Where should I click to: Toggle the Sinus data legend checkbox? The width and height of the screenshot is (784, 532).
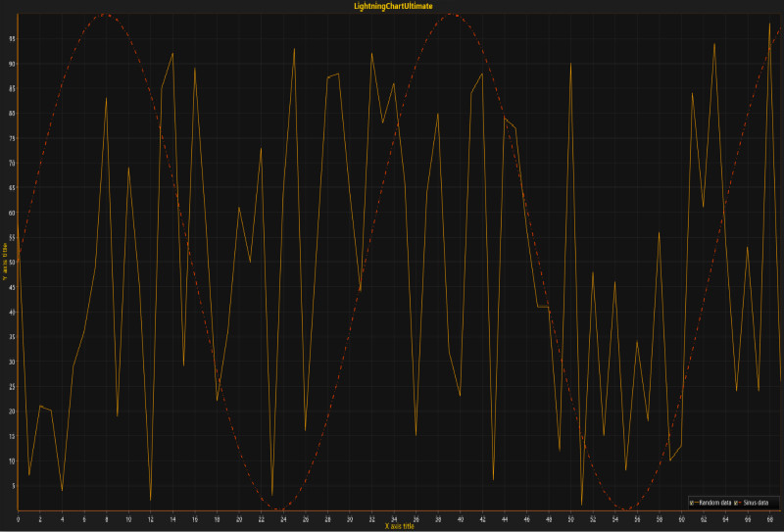735,502
